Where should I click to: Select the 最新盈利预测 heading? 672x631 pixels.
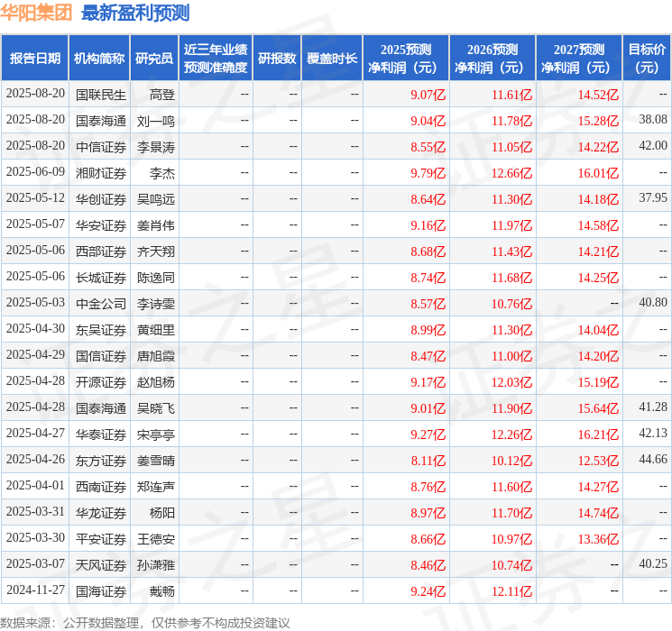135,13
